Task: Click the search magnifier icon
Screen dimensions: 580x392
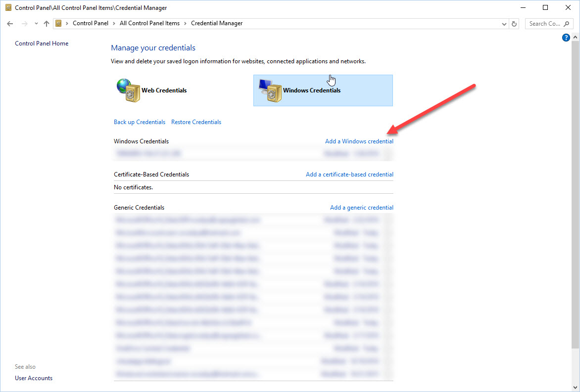Action: point(566,24)
